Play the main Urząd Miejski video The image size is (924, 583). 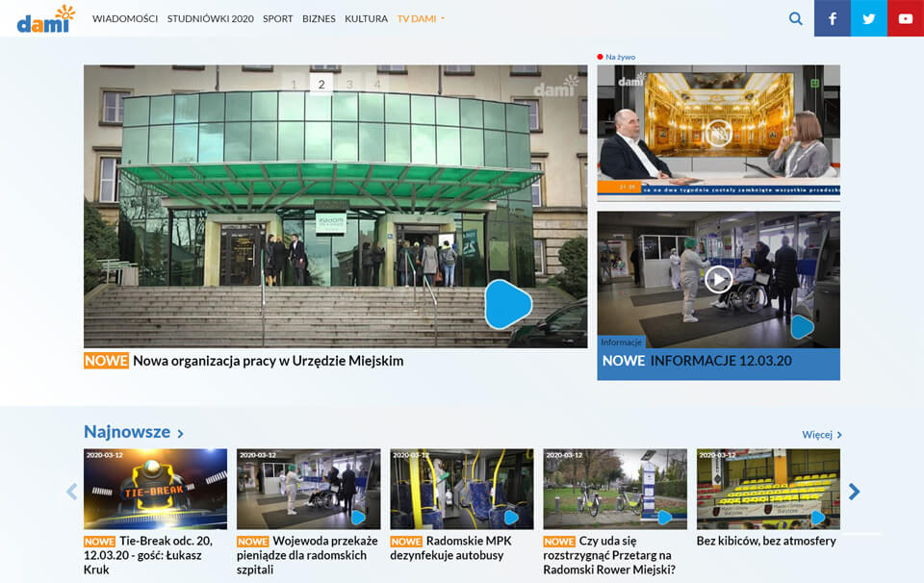pyautogui.click(x=507, y=304)
